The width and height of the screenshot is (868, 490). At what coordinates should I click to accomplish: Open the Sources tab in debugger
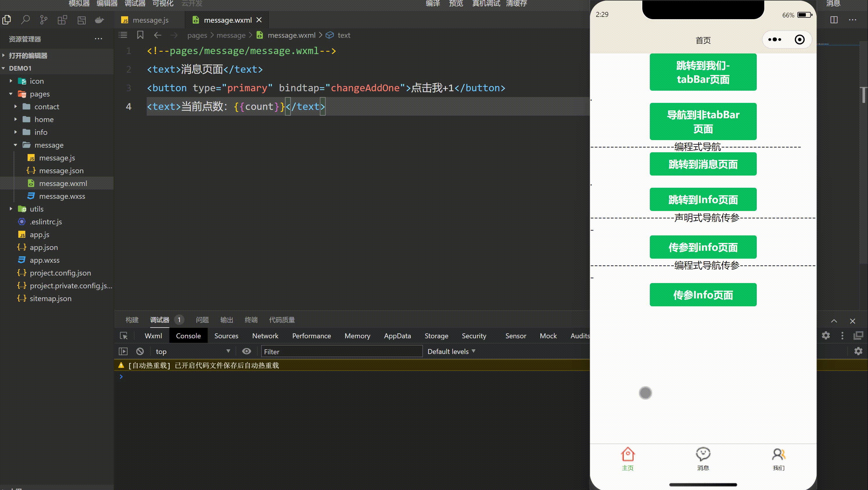tap(226, 336)
